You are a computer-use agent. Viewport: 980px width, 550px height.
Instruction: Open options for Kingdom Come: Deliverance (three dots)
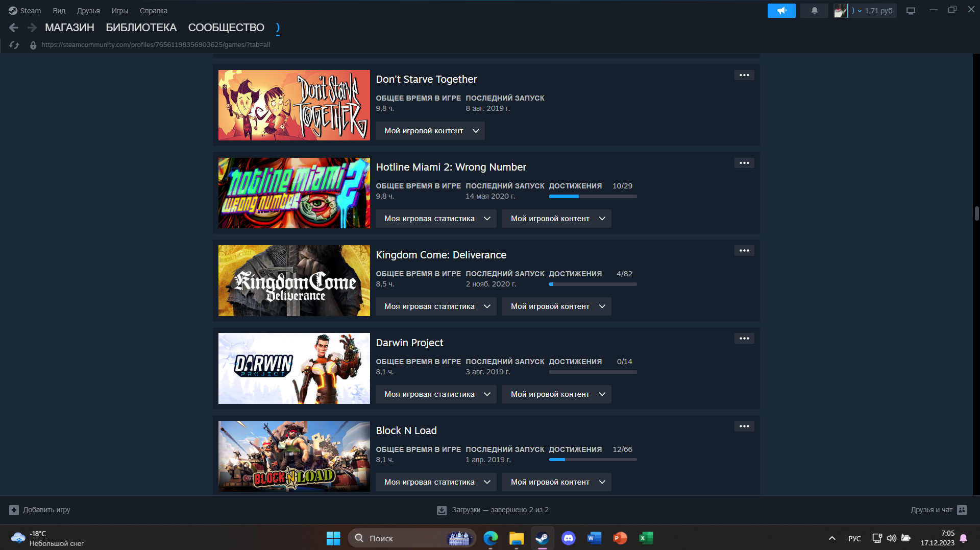(x=744, y=251)
